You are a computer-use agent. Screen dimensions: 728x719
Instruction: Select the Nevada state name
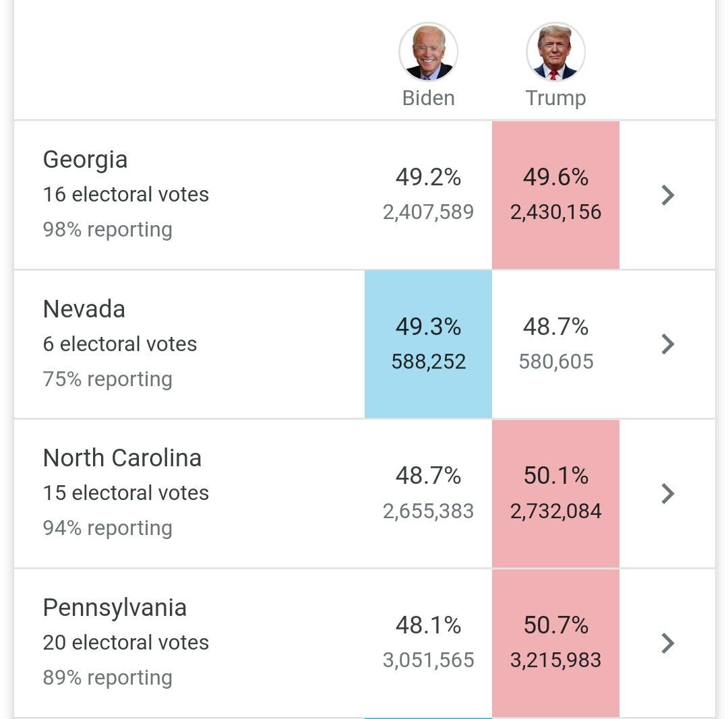click(x=84, y=309)
